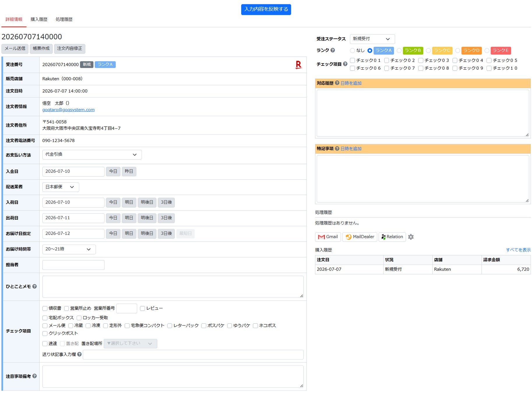The width and height of the screenshot is (532, 393).
Task: Switch to 購入履歴 tab
Action: (39, 20)
